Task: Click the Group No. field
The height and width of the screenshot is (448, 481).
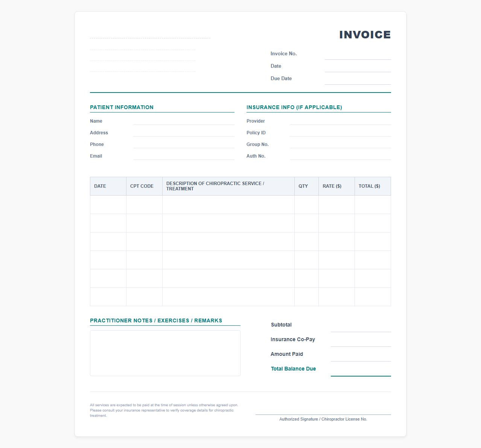Action: [x=340, y=144]
